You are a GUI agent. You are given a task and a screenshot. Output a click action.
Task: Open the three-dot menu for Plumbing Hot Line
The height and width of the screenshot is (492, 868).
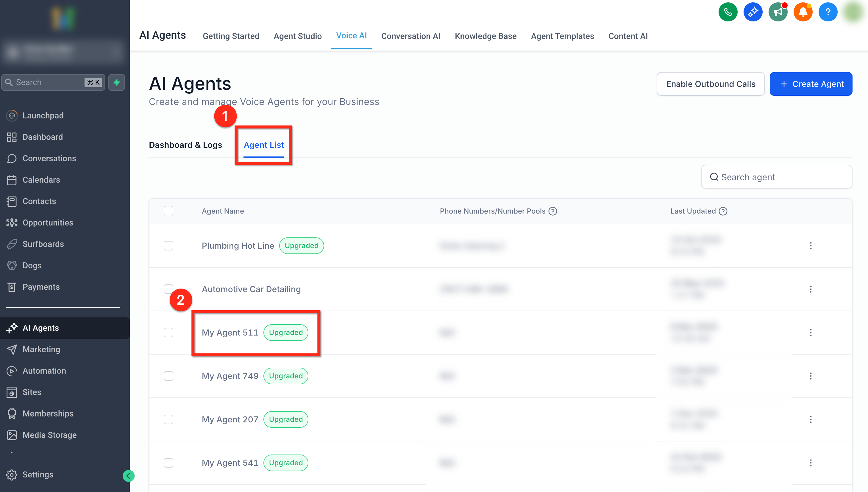point(811,246)
